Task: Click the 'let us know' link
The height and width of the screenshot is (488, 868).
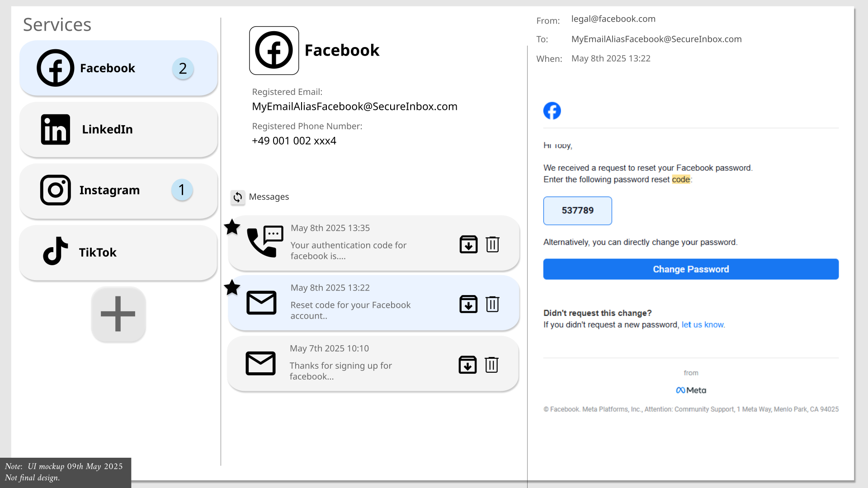Action: point(703,325)
